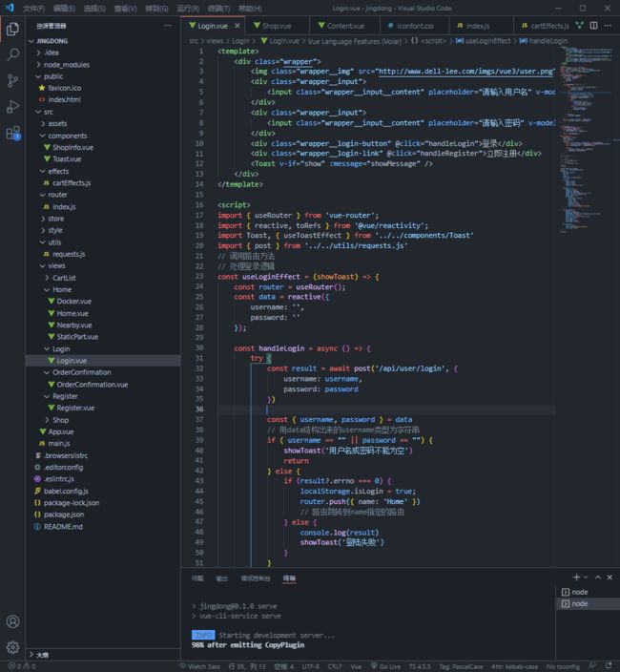Viewport: 620px width, 672px height.
Task: Open requests.js in the utils folder
Action: pos(69,254)
